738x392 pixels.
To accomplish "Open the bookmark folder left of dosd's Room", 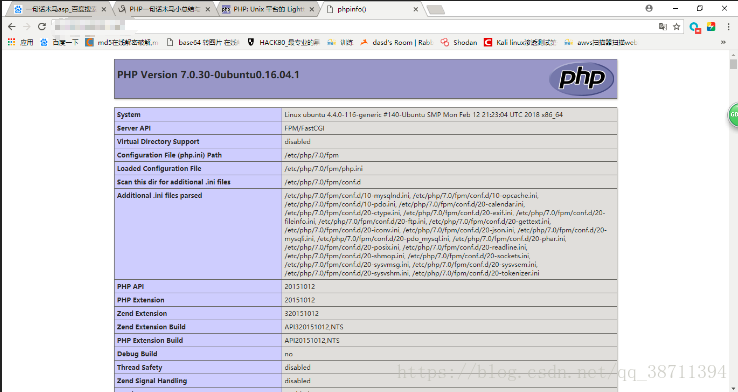I will tap(340, 42).
